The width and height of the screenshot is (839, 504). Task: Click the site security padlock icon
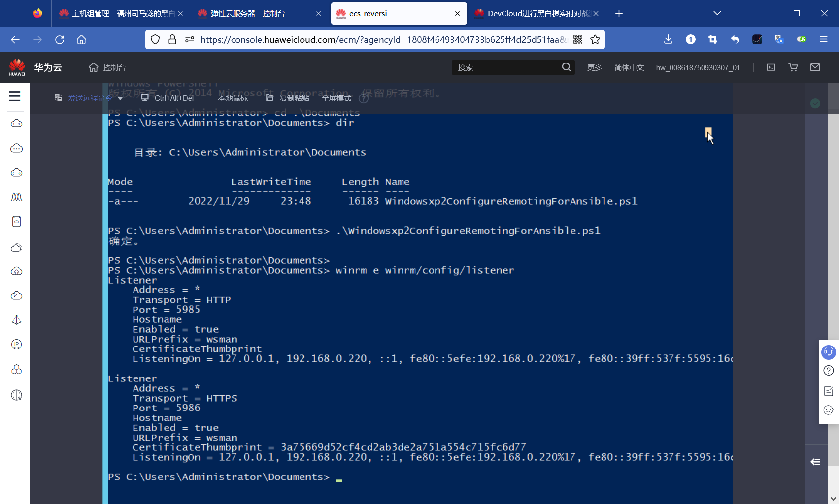click(172, 39)
